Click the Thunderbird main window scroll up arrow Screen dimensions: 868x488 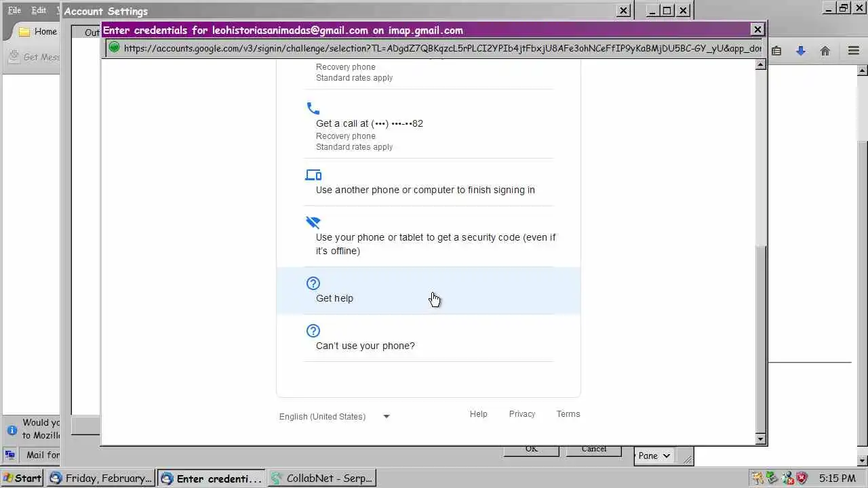(x=863, y=70)
